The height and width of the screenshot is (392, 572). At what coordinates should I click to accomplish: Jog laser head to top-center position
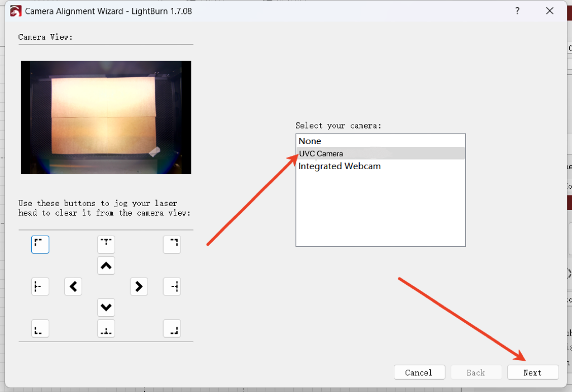(106, 245)
